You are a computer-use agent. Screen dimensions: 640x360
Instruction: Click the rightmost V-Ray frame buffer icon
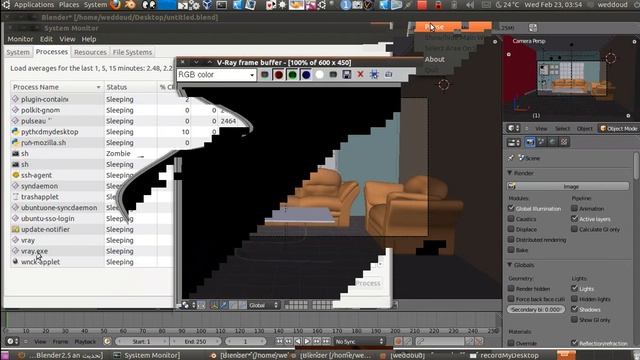pyautogui.click(x=388, y=75)
